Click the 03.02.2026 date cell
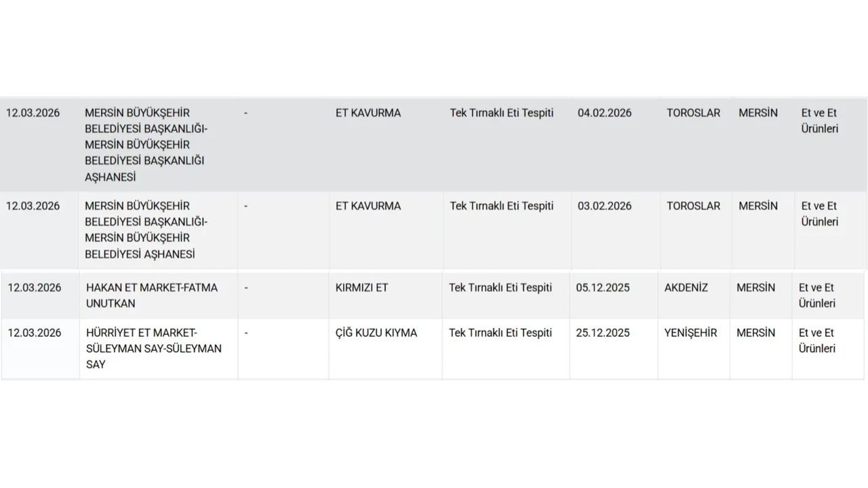This screenshot has height=488, width=868. coord(604,206)
